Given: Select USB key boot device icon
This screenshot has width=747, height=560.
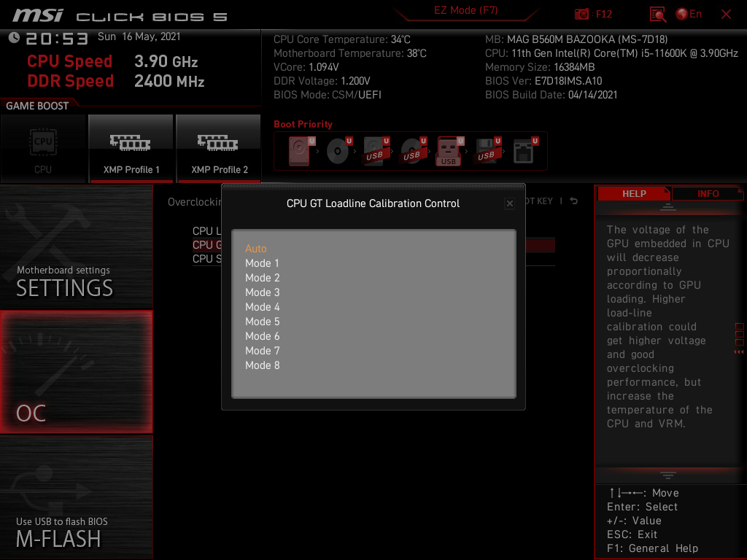Looking at the screenshot, I should (x=449, y=152).
